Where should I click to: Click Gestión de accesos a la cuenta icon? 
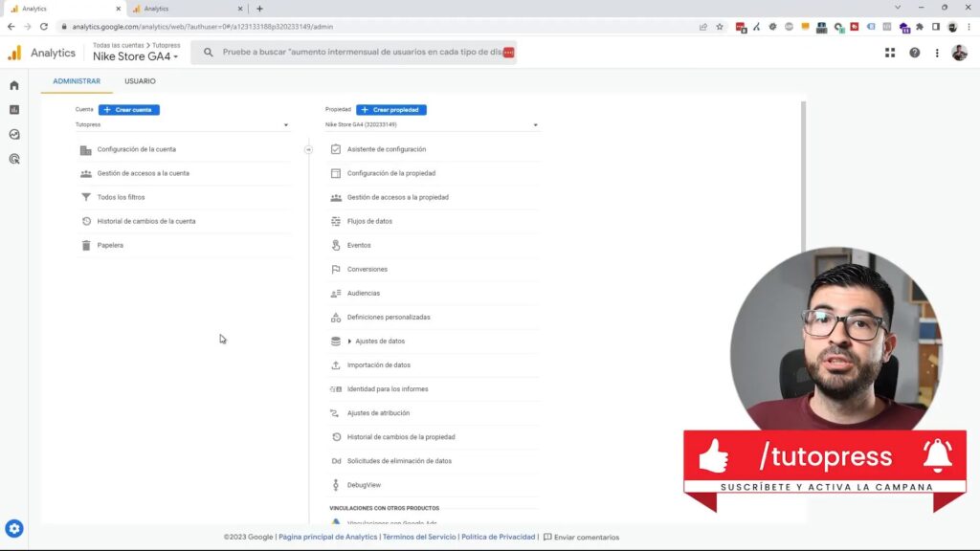(x=85, y=174)
